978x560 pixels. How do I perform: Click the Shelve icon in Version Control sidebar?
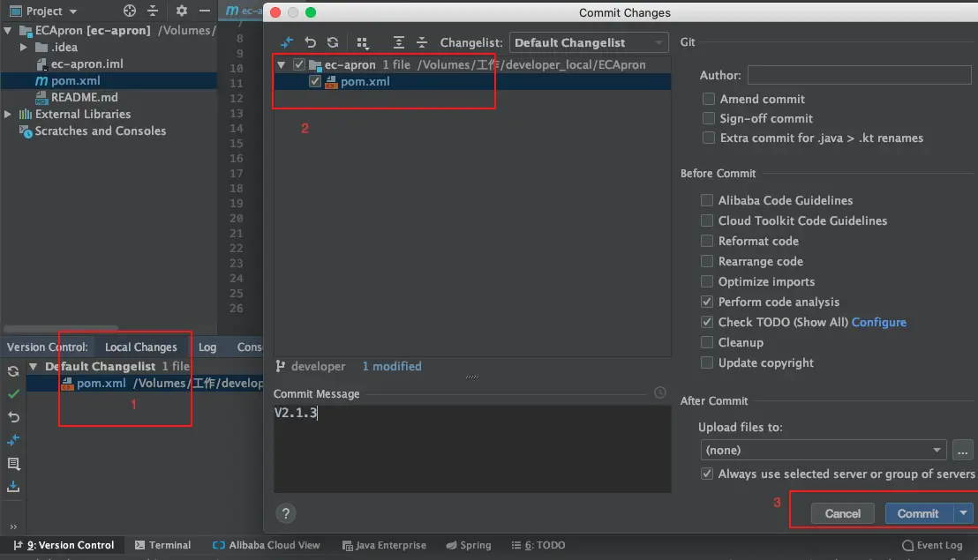click(13, 487)
